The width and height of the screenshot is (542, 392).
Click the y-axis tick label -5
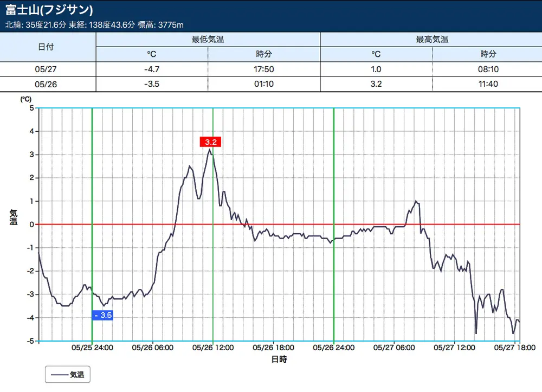(30, 341)
